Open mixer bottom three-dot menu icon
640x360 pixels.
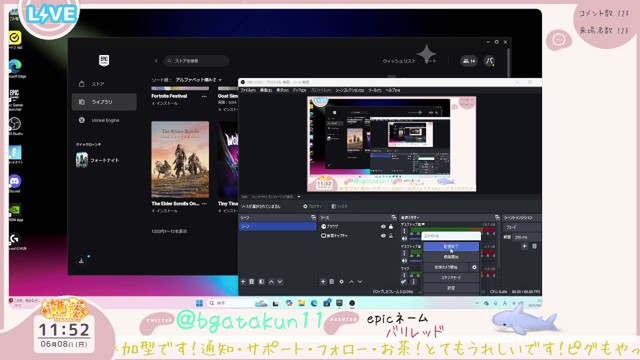(x=413, y=282)
